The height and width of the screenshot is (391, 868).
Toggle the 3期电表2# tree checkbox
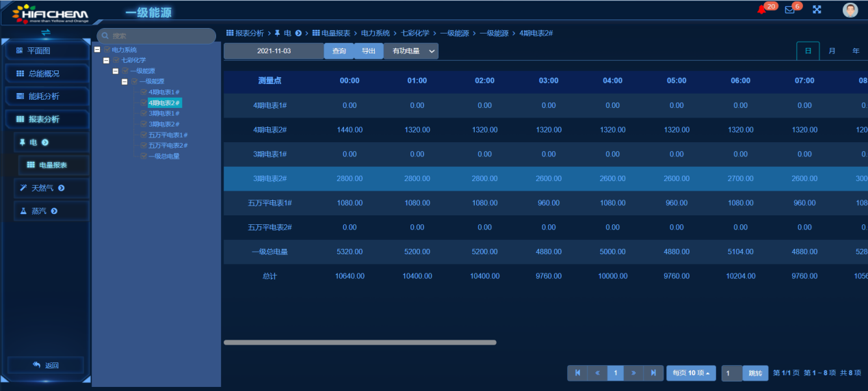144,124
